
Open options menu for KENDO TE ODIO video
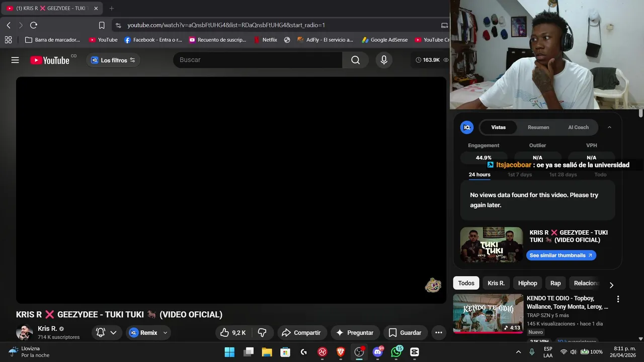point(618,299)
